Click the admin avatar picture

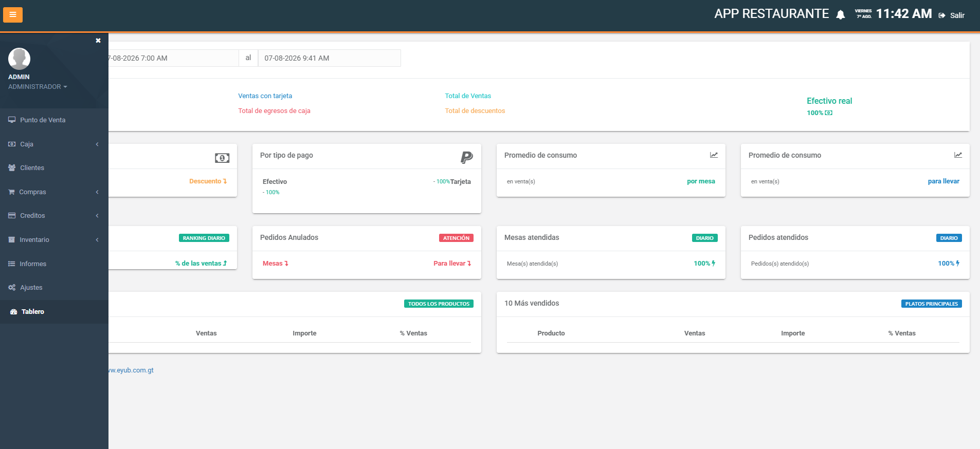click(19, 59)
